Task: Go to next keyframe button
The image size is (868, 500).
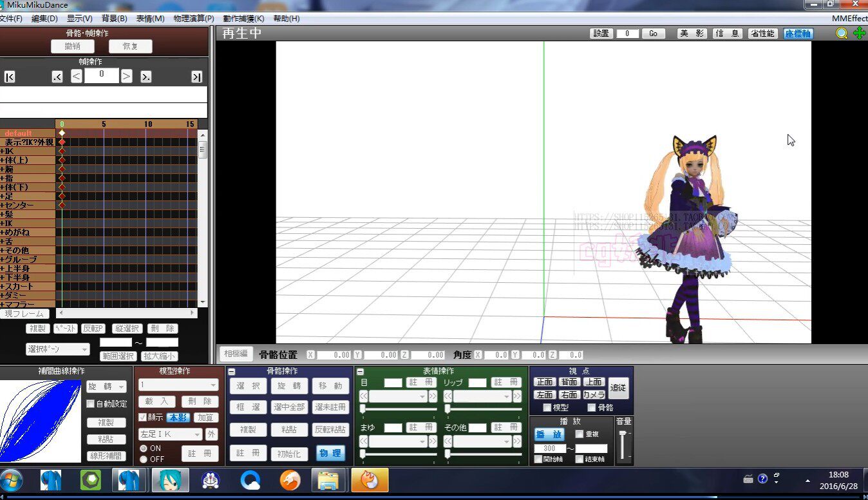Action: [x=146, y=77]
